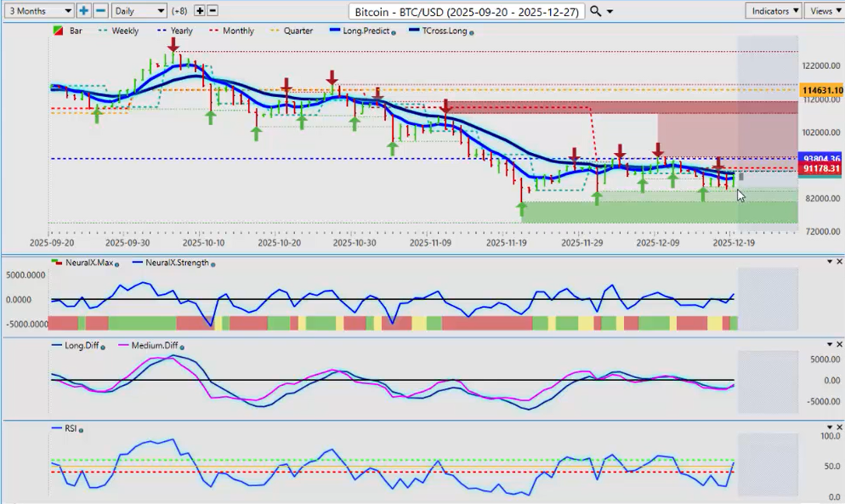845x504 pixels.
Task: Expand the NeuralX panel options arrow
Action: 829,262
